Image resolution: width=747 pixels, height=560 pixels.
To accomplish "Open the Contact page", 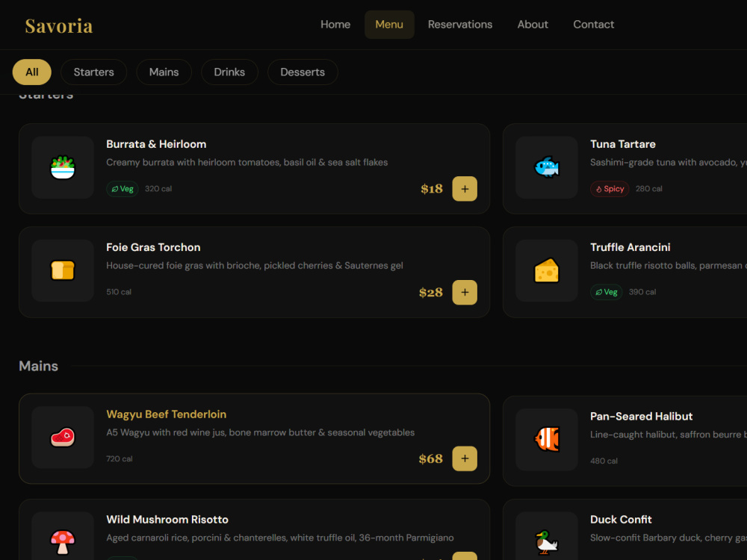I will pyautogui.click(x=593, y=25).
